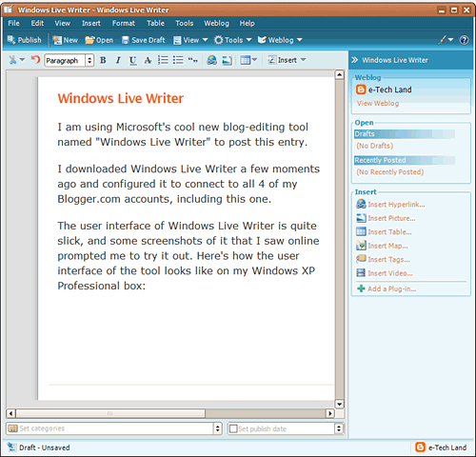Click the horizontal scrollbar right arrow

click(330, 413)
